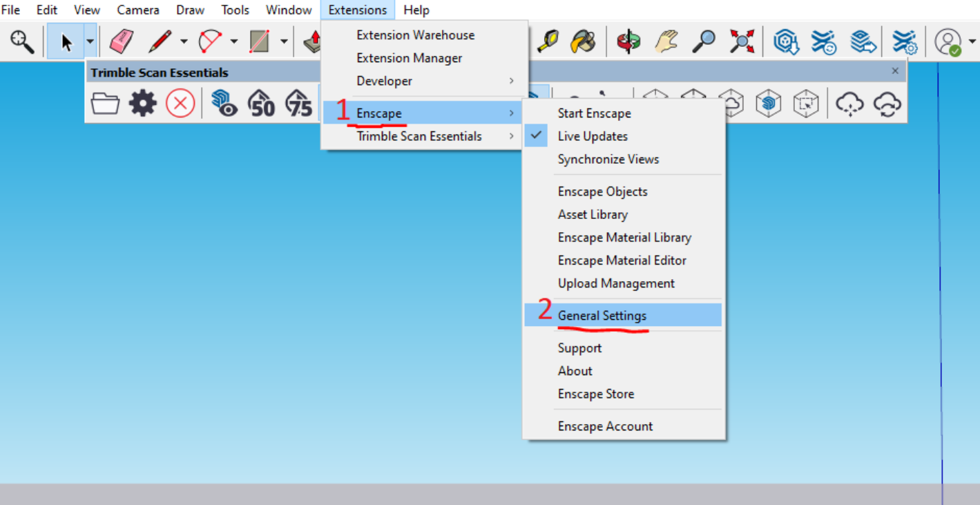This screenshot has height=505, width=980.
Task: Activate the Arc drawing tool
Action: click(x=209, y=41)
